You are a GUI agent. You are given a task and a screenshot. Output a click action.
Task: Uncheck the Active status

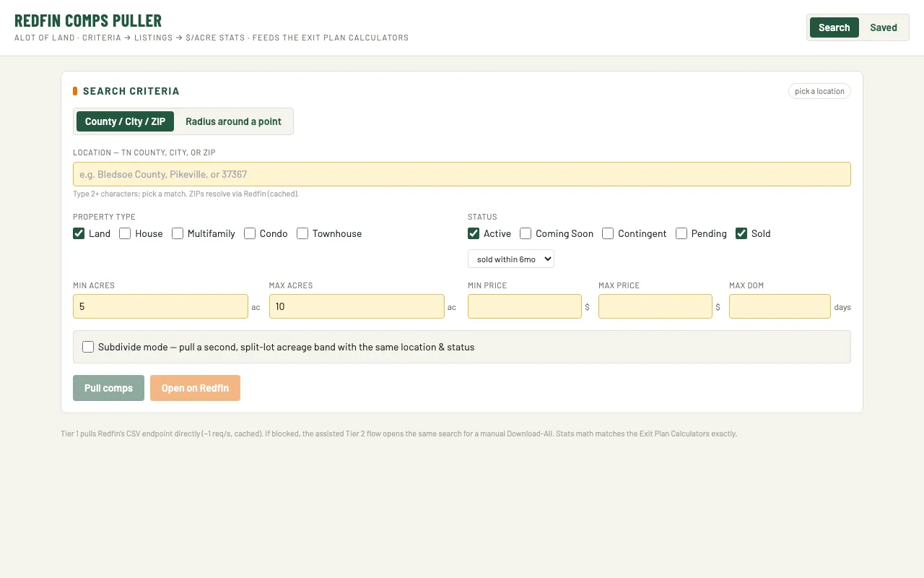474,233
